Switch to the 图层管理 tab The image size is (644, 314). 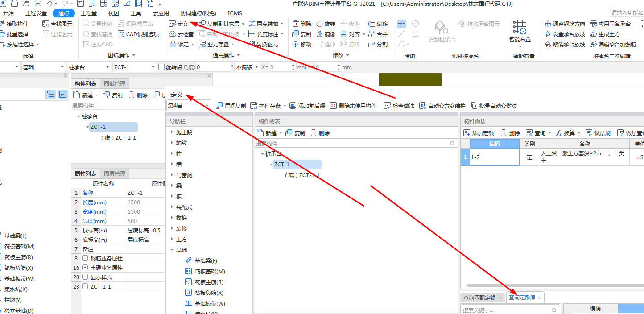[115, 174]
